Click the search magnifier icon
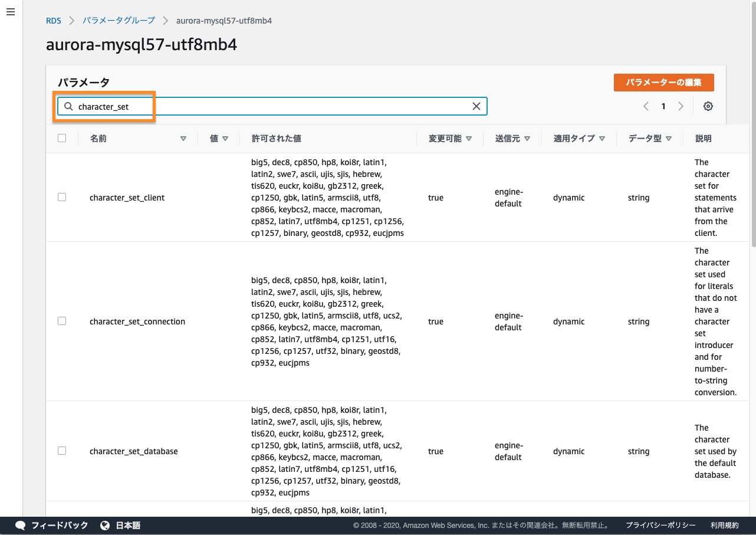The height and width of the screenshot is (535, 756). [x=68, y=107]
